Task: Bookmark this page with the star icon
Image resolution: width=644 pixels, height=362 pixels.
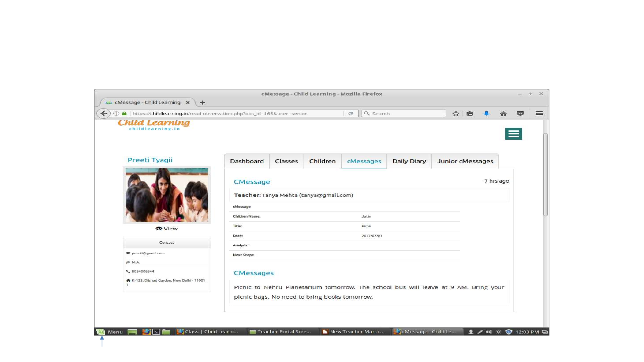Action: click(455, 114)
